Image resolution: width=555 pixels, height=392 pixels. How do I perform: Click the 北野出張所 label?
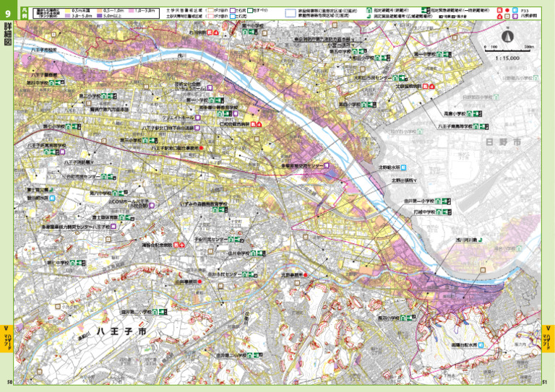(x=402, y=180)
